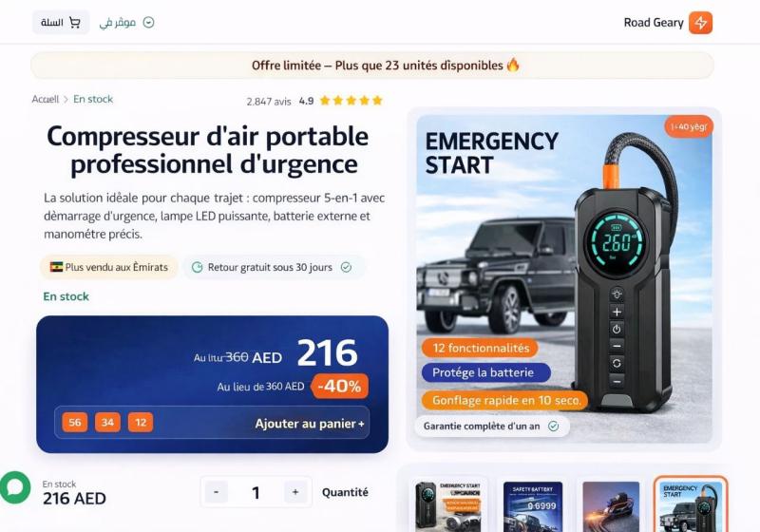
Task: Click the flag icon in Plus vendu badge
Action: [x=56, y=267]
